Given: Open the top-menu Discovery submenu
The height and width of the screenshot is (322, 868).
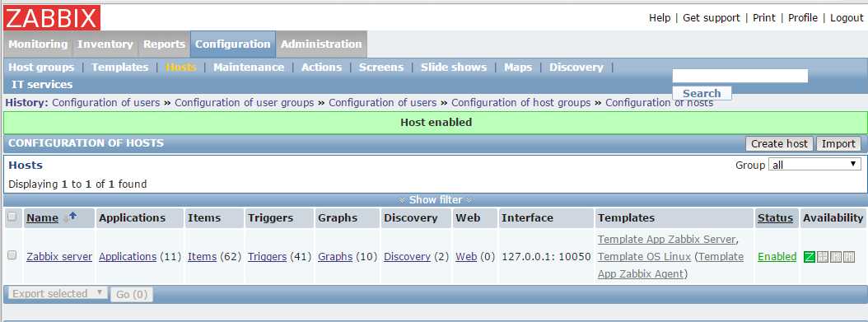Looking at the screenshot, I should [576, 67].
